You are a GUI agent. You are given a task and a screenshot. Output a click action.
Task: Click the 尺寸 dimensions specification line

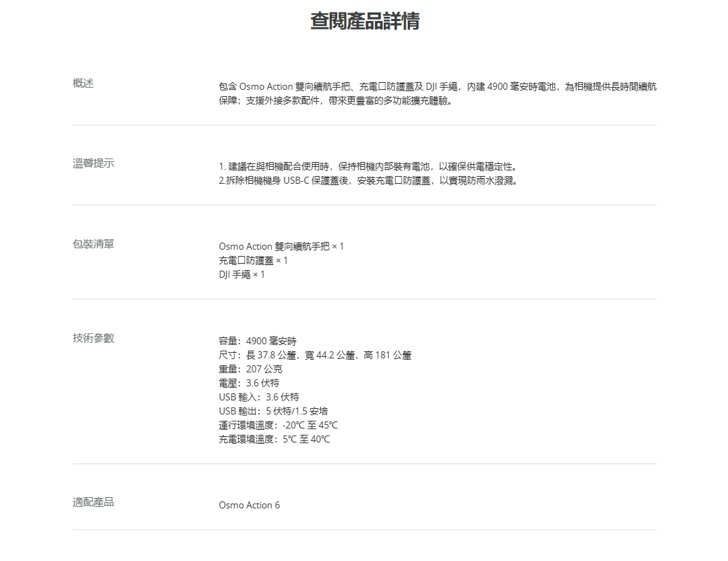click(x=315, y=355)
